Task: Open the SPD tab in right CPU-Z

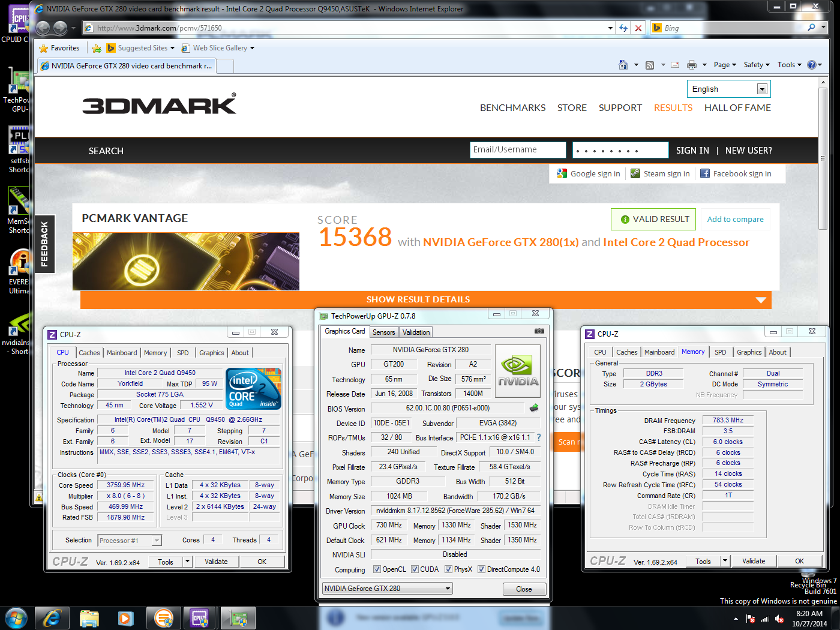Action: pyautogui.click(x=721, y=352)
